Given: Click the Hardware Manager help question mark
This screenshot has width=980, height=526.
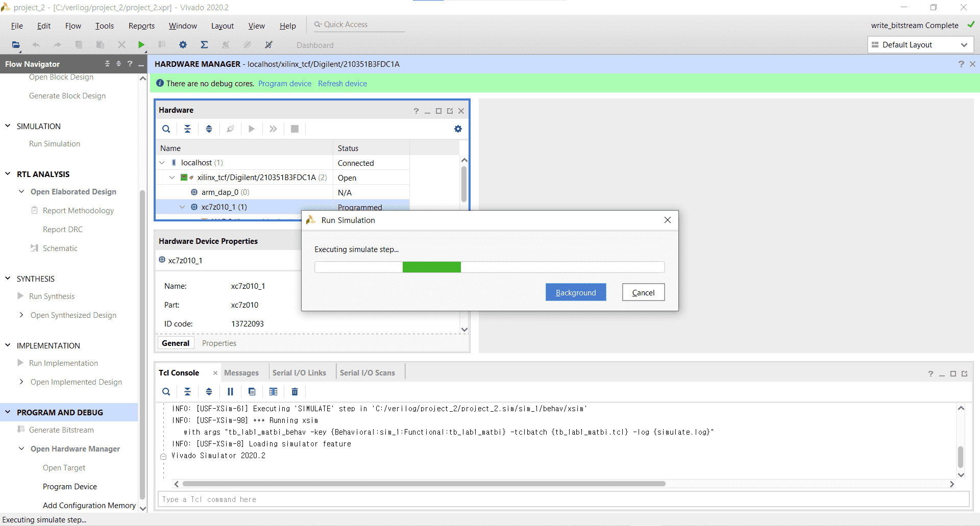Looking at the screenshot, I should [961, 64].
